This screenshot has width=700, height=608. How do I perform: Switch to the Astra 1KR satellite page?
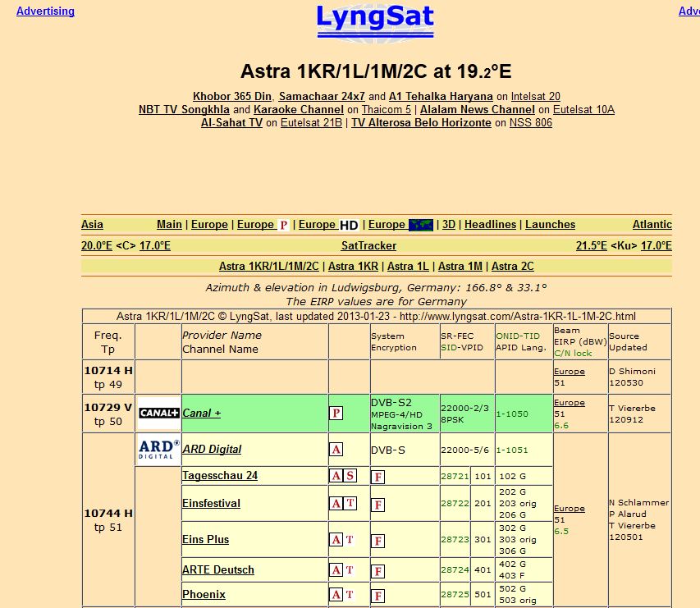pyautogui.click(x=353, y=266)
